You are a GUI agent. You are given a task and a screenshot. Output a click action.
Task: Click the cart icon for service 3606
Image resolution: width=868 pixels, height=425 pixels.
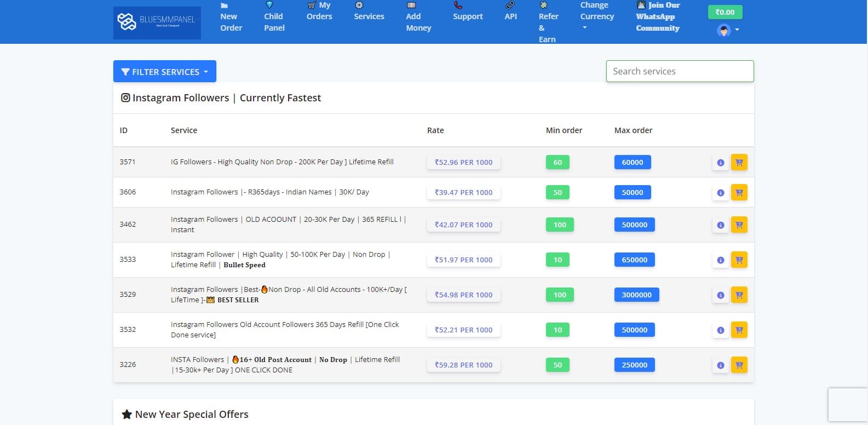tap(739, 193)
